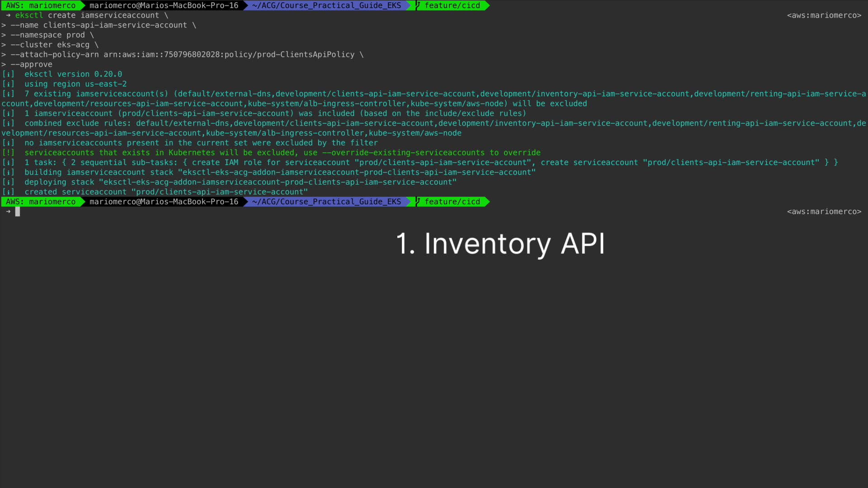This screenshot has width=868, height=488.
Task: Click the top-right <aws:mariomerco> indicator
Action: point(824,15)
